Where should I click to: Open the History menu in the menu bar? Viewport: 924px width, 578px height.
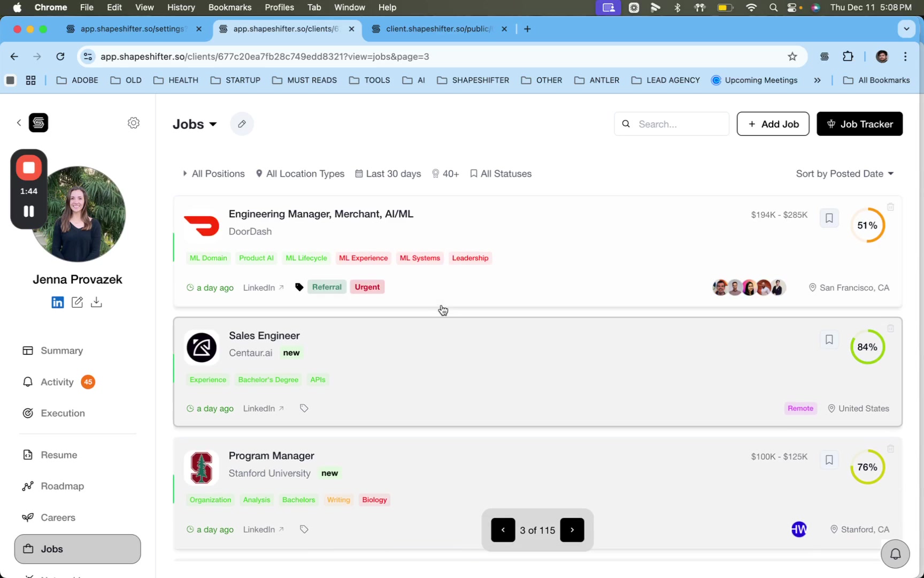click(x=181, y=7)
